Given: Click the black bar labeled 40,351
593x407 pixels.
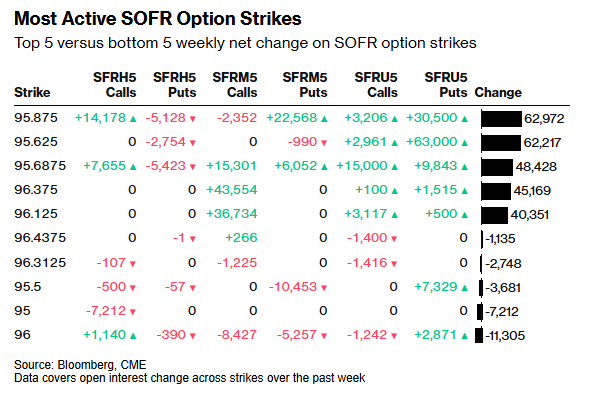Looking at the screenshot, I should [x=495, y=215].
